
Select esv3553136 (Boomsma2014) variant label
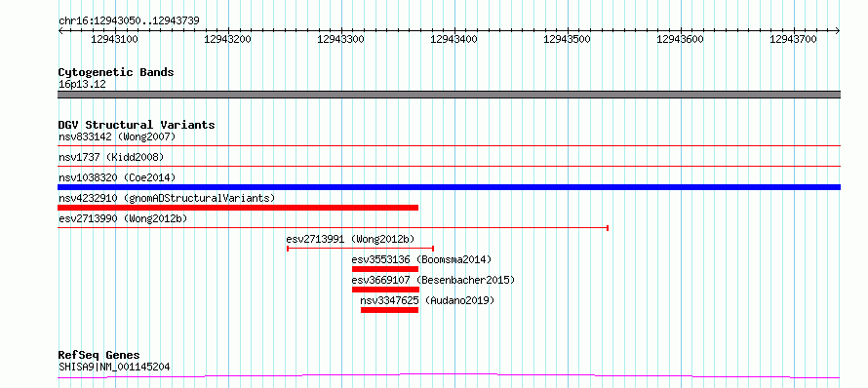(421, 260)
